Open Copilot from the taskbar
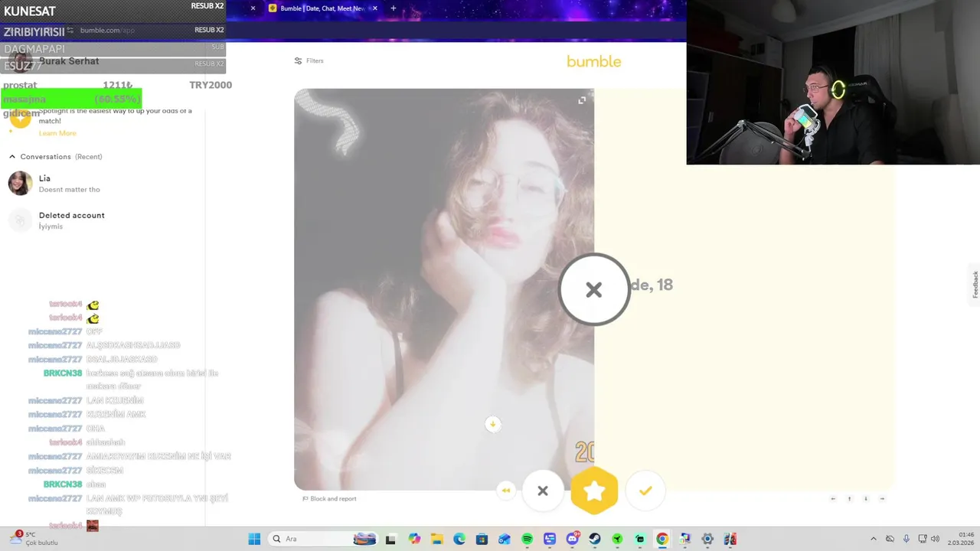This screenshot has height=551, width=980. click(414, 539)
